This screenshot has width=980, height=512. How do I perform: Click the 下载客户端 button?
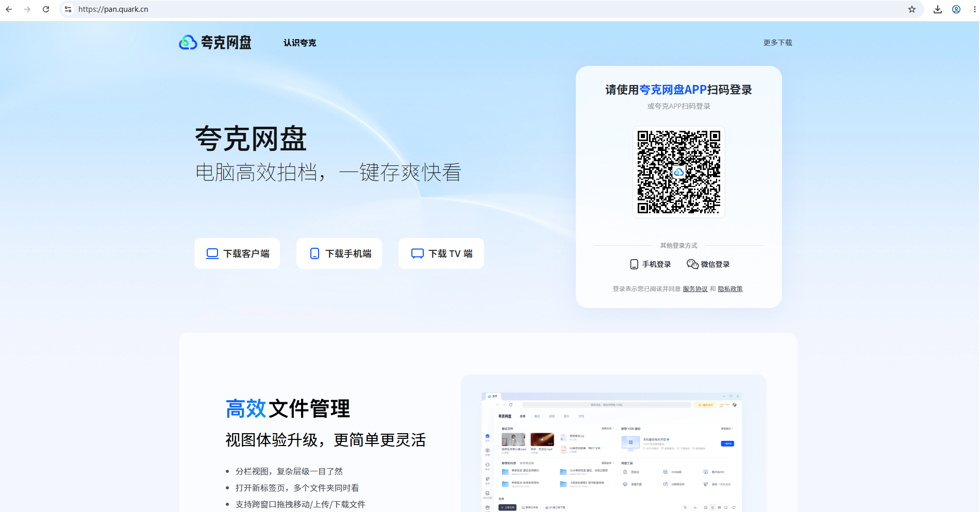coord(237,253)
